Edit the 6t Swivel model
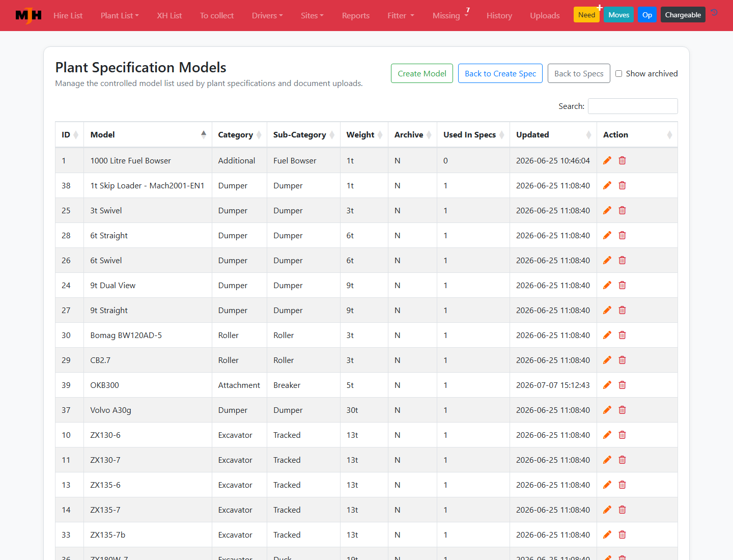The height and width of the screenshot is (560, 733). coord(607,261)
